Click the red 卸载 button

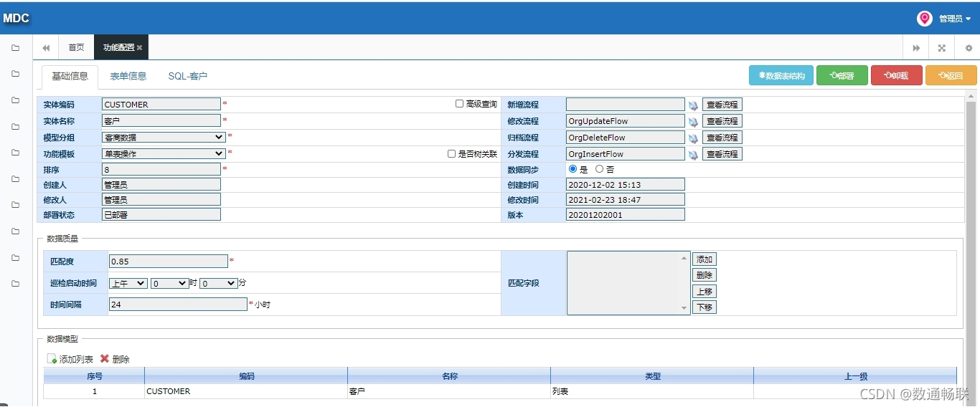[897, 75]
